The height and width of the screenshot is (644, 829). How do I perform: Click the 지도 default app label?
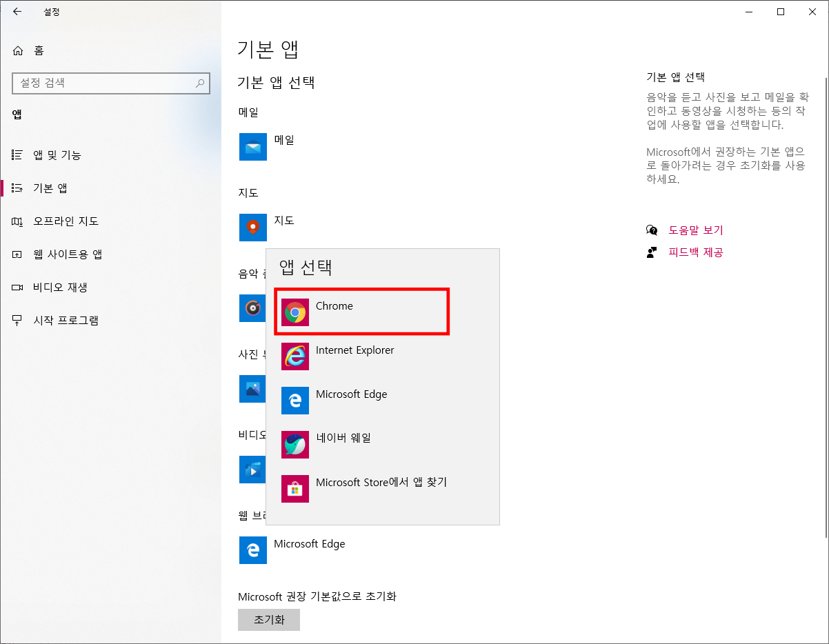pos(284,221)
